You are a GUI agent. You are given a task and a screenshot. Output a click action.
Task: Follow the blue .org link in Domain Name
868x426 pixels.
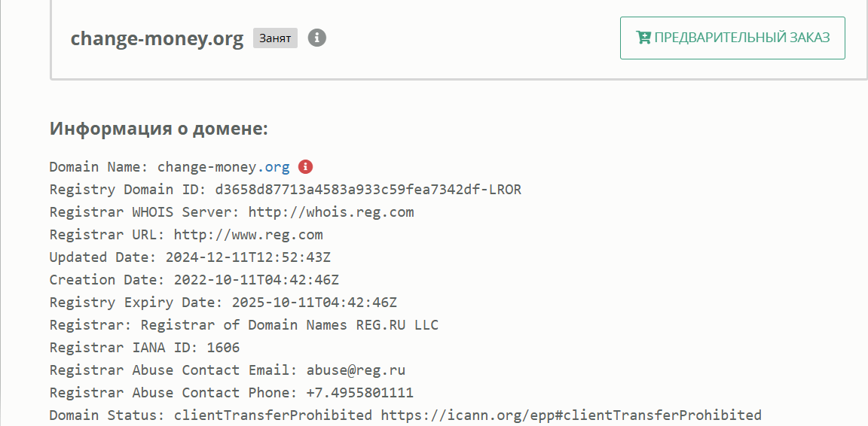274,167
